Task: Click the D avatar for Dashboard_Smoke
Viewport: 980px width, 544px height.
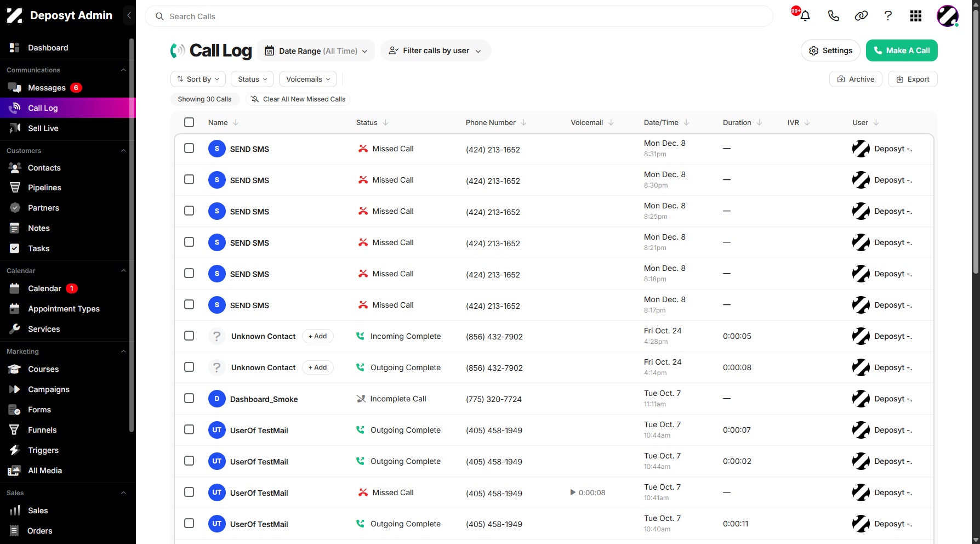Action: coord(217,399)
